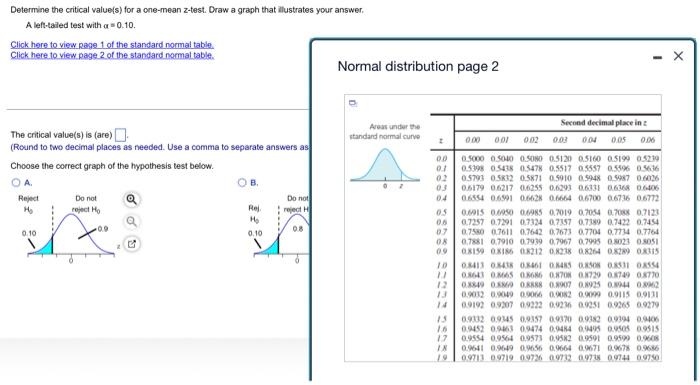The height and width of the screenshot is (385, 700).
Task: Click column header 0.00 in the table
Action: click(x=472, y=140)
